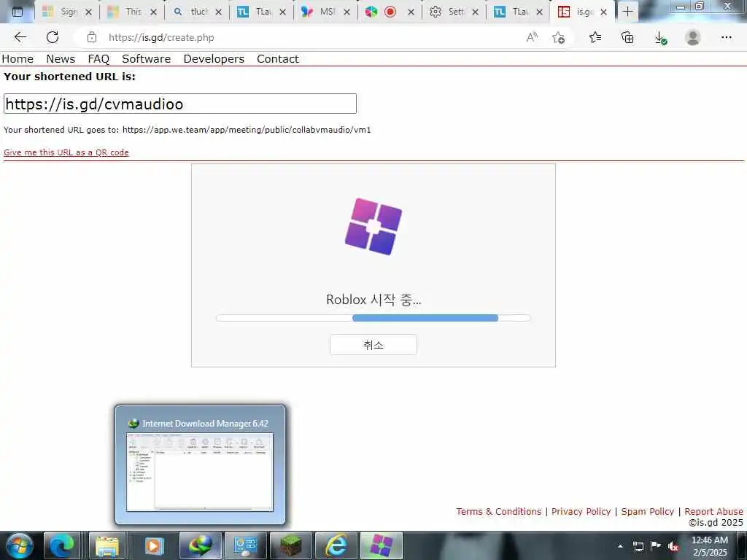Click the browser back arrow
The width and height of the screenshot is (747, 560).
[x=20, y=37]
